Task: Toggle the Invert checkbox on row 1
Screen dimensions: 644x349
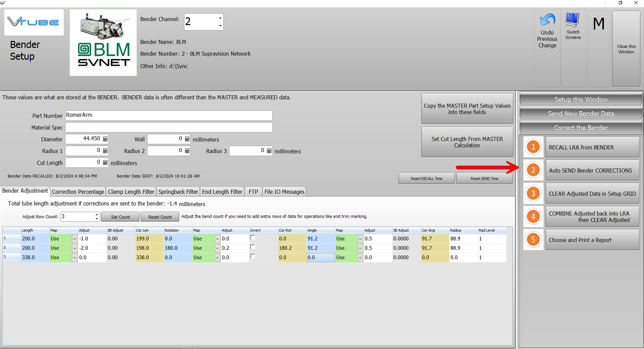Action: coord(253,238)
